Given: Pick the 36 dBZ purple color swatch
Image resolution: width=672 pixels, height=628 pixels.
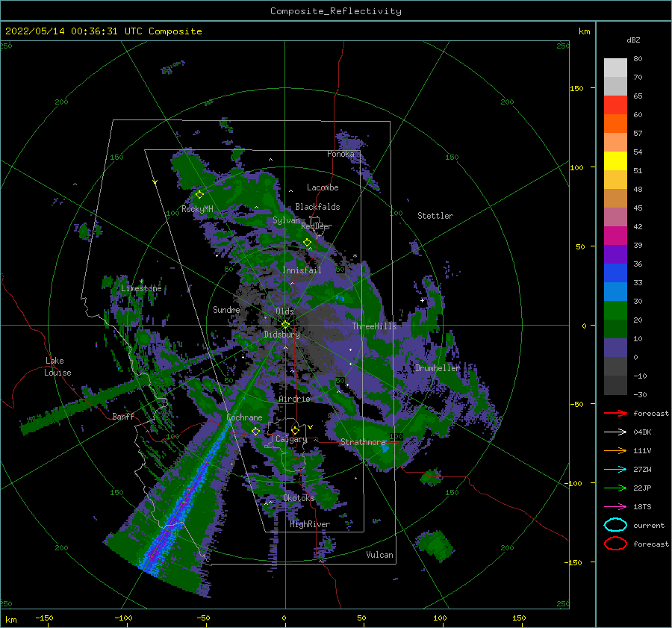Looking at the screenshot, I should pos(615,254).
